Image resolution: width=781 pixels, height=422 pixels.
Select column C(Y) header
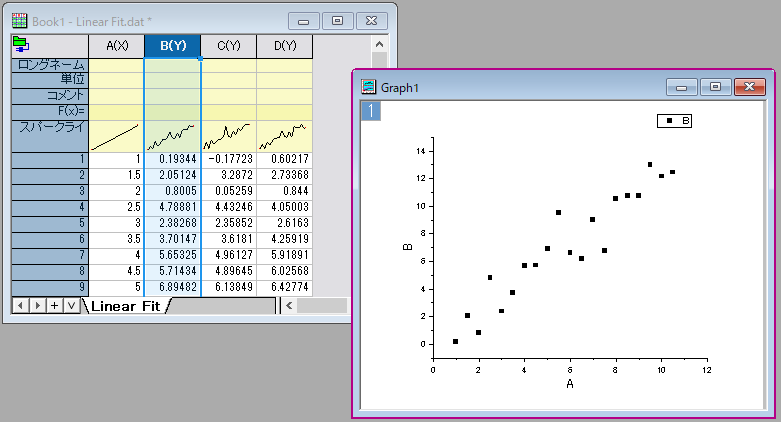[x=229, y=46]
